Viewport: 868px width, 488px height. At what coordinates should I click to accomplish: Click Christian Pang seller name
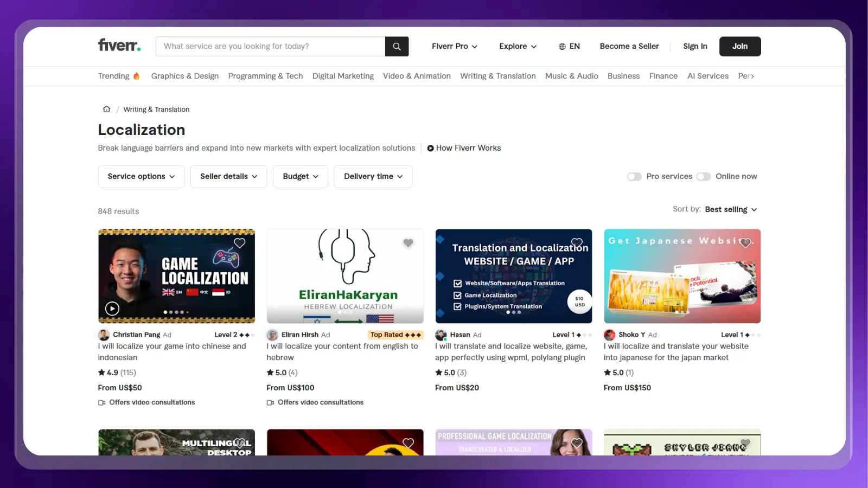137,335
